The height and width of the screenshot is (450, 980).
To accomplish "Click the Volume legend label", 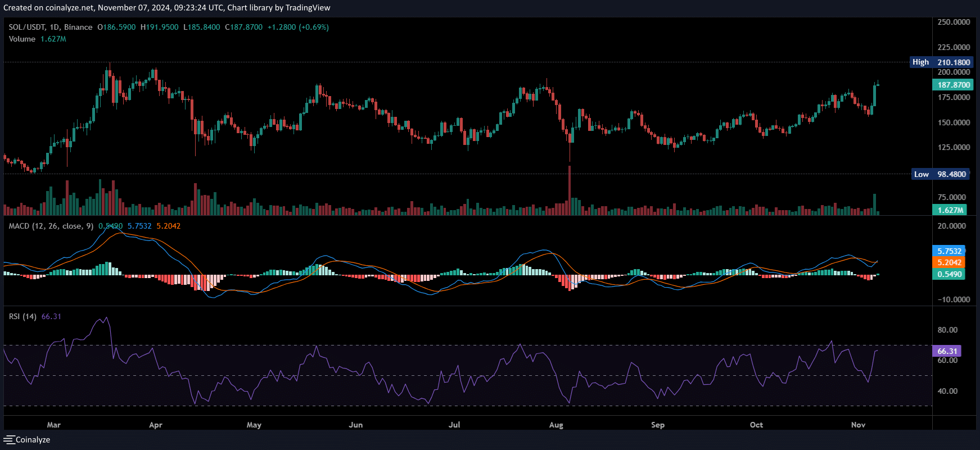I will (22, 39).
